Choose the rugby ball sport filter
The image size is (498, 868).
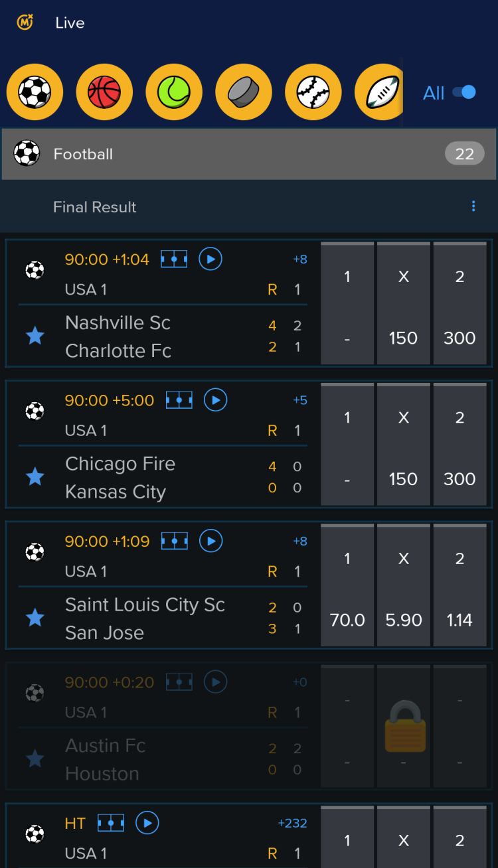[380, 92]
